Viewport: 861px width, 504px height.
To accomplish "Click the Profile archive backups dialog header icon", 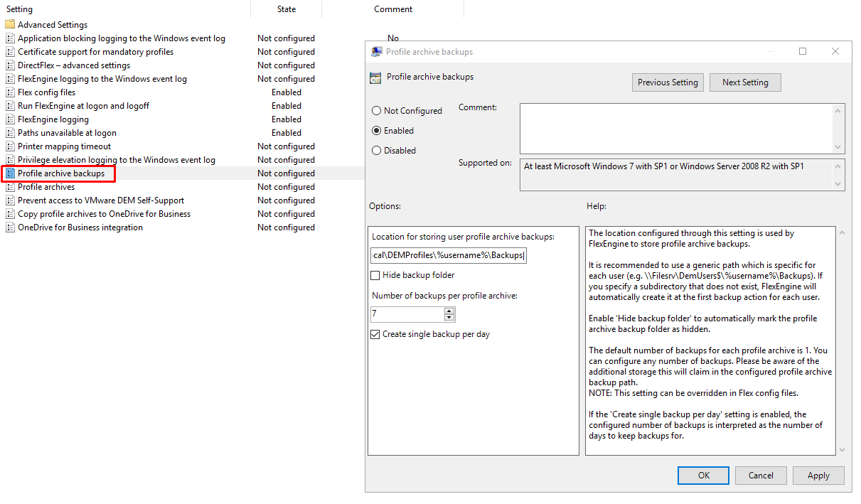I will click(375, 77).
